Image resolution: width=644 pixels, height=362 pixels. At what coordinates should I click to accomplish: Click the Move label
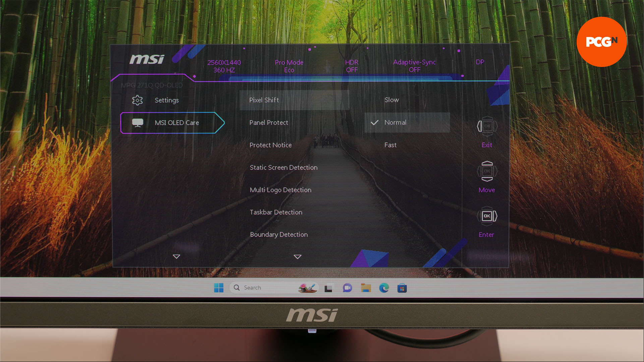click(x=487, y=190)
